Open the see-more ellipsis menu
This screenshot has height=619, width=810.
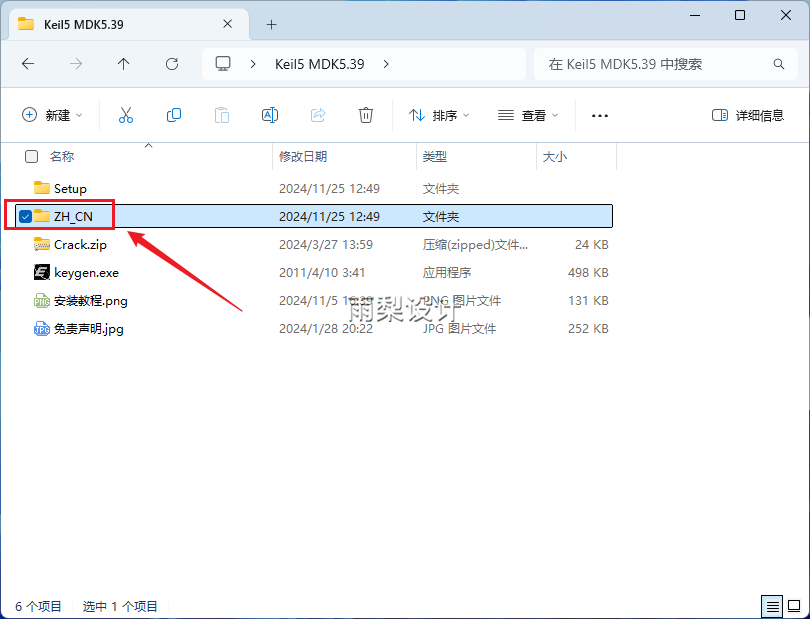coord(599,115)
